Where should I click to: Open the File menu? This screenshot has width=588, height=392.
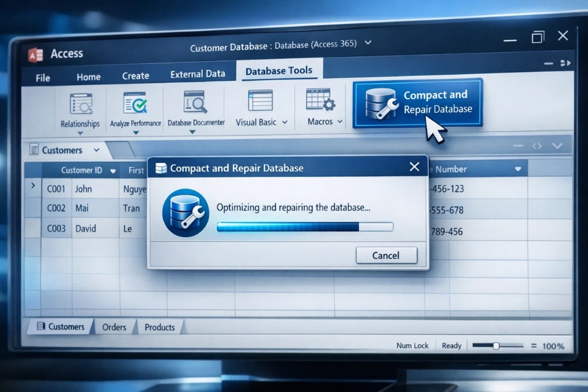(43, 77)
